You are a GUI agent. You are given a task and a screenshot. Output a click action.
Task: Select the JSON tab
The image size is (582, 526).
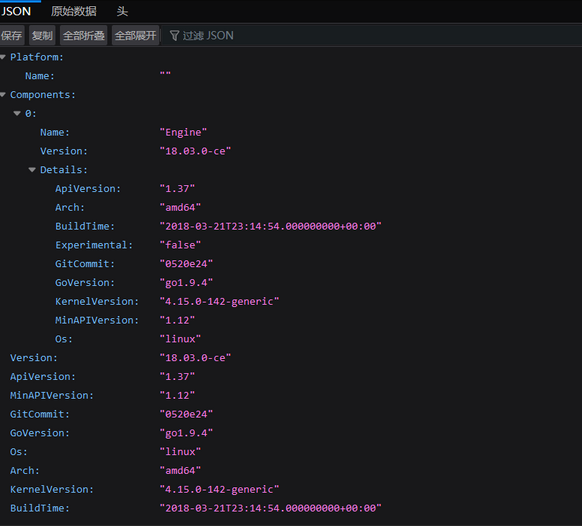point(16,11)
